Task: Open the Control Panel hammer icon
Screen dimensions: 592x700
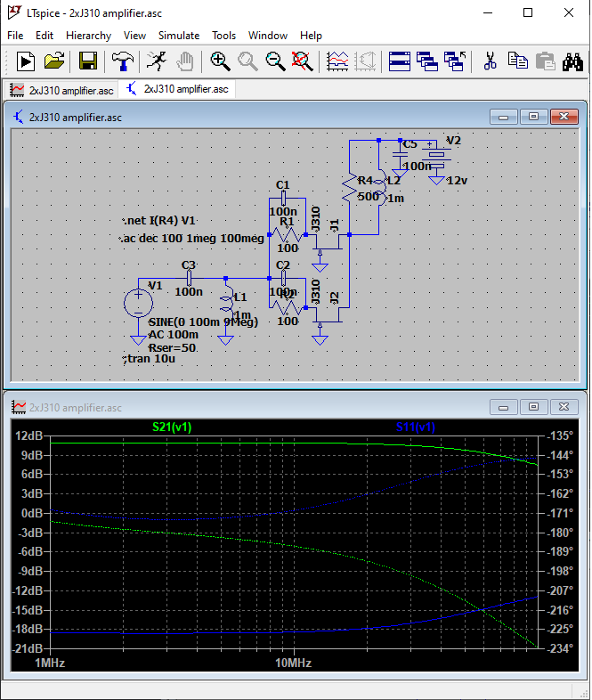Action: (x=121, y=61)
